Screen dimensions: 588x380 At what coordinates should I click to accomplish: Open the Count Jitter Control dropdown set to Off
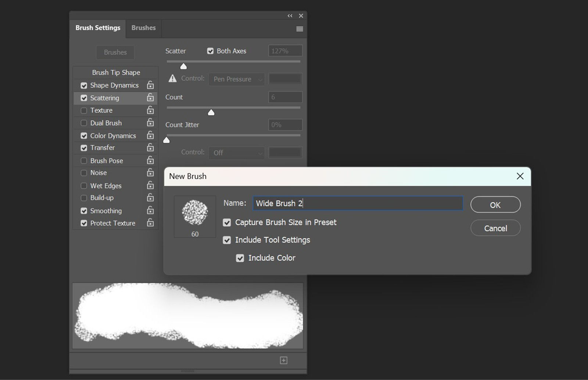[236, 153]
